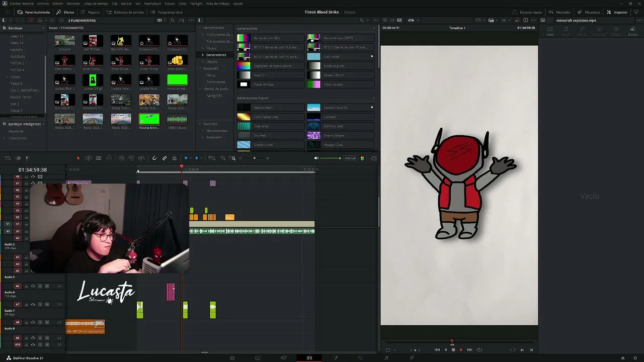
Task: Mute the A7 audio track
Action: coord(47,304)
